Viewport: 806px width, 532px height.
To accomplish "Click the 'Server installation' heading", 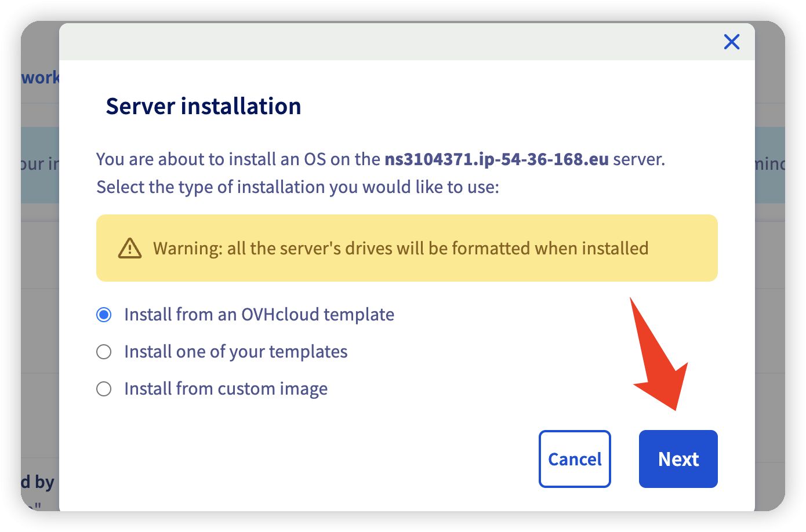I will (x=203, y=107).
